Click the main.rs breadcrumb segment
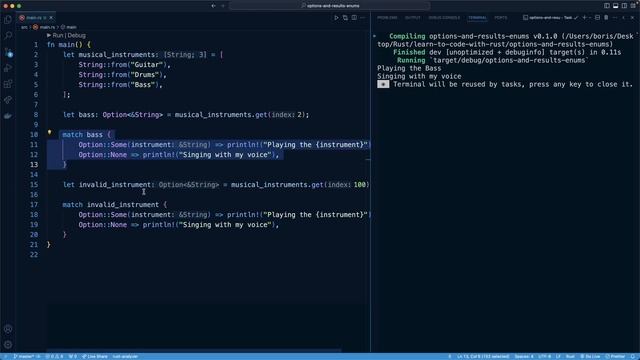This screenshot has width=640, height=360. coord(44,27)
